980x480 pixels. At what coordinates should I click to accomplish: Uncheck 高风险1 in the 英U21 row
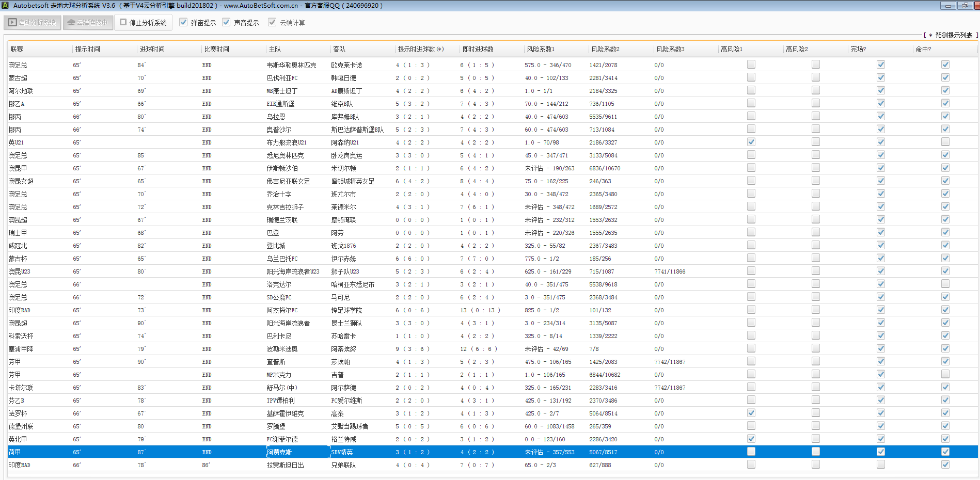coord(751,142)
